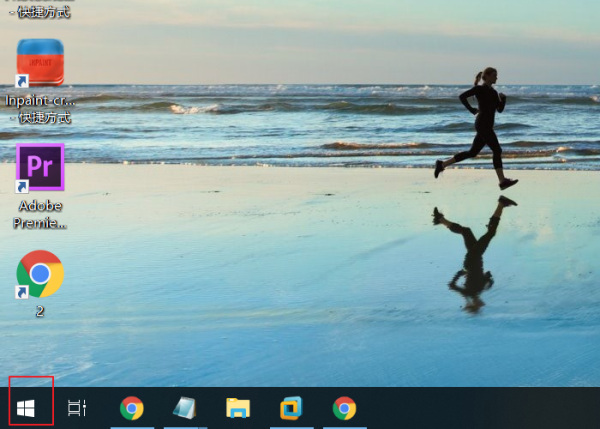Open the notepad app taskbar icon

[185, 408]
